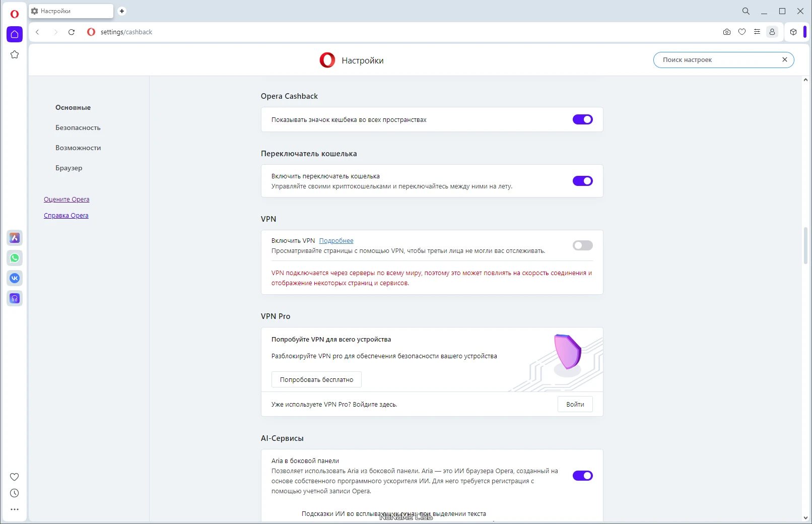This screenshot has width=812, height=524.
Task: Select the Основные settings section
Action: (x=73, y=107)
